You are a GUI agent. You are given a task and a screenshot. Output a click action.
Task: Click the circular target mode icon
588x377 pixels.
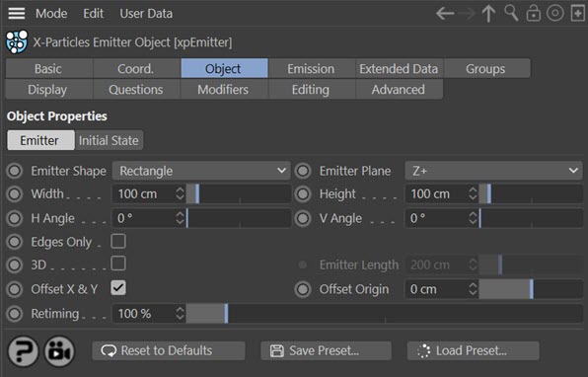(x=555, y=14)
